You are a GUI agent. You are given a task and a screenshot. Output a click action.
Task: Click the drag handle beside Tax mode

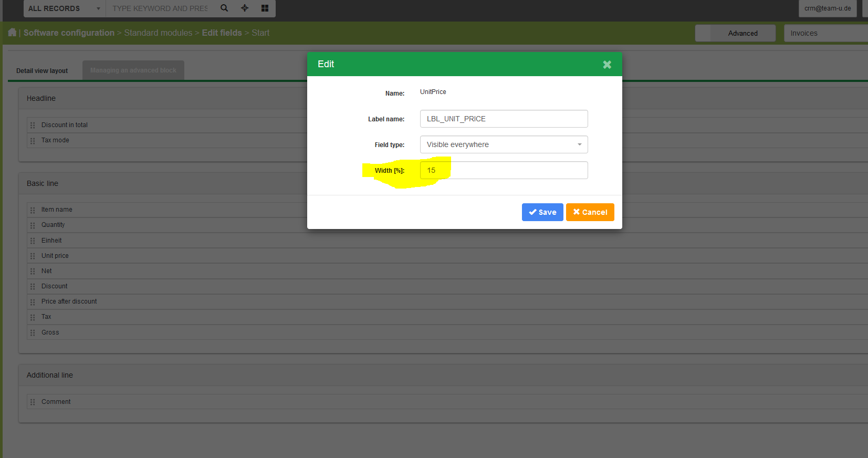[33, 141]
